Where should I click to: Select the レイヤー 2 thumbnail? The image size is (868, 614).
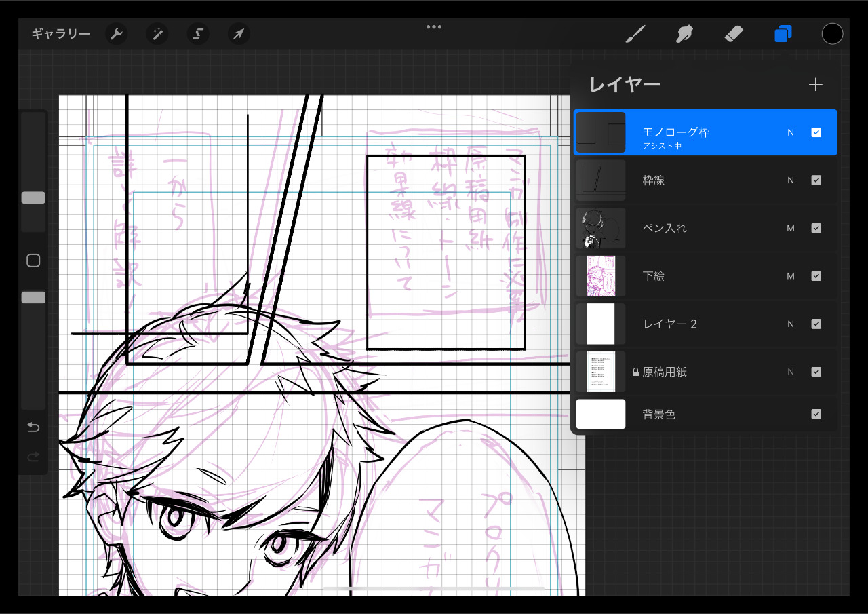point(601,324)
